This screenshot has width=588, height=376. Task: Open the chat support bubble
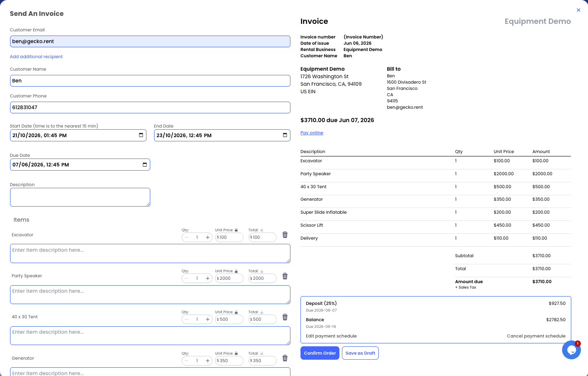point(571,350)
